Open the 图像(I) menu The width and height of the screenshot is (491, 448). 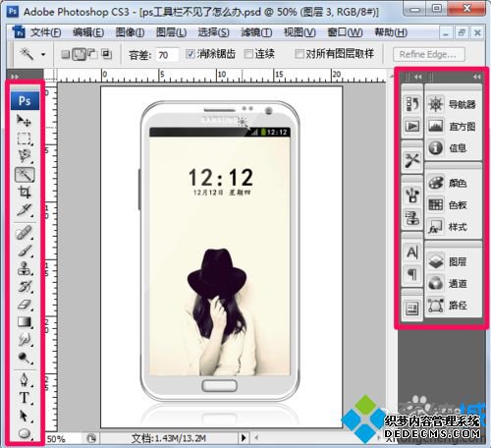click(x=130, y=32)
